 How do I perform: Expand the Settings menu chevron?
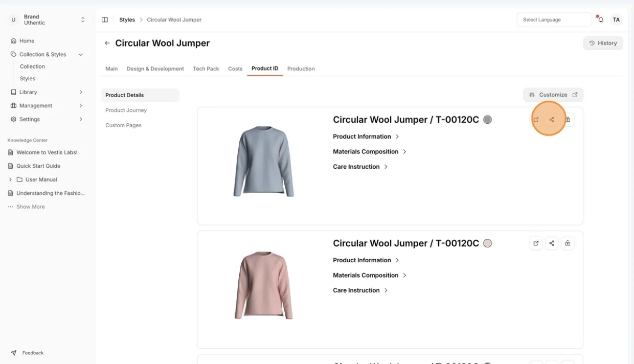pyautogui.click(x=81, y=119)
